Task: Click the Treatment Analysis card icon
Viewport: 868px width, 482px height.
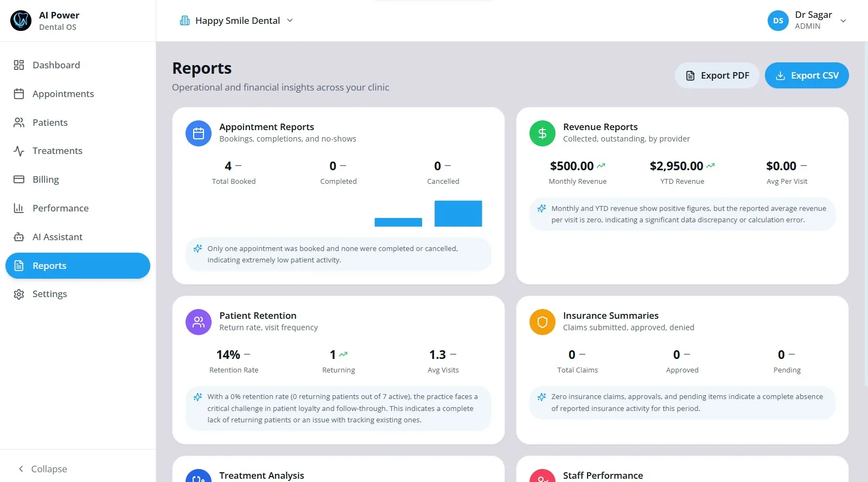Action: 199,476
